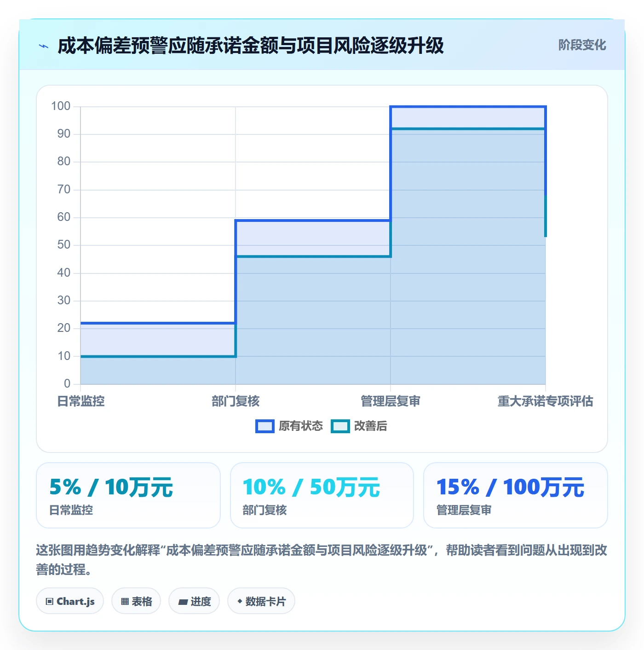Screen dimensions: 644x650
Task: Click the 进度 tag chip
Action: click(194, 601)
